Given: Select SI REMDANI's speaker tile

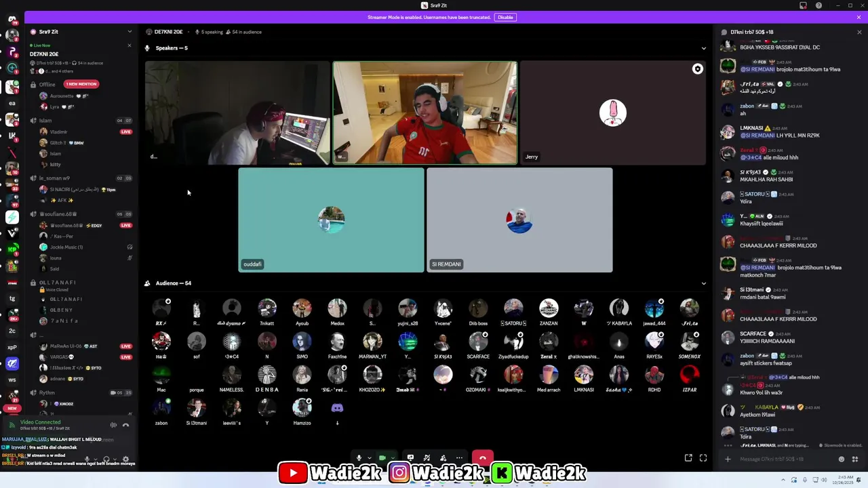Looking at the screenshot, I should pyautogui.click(x=519, y=220).
